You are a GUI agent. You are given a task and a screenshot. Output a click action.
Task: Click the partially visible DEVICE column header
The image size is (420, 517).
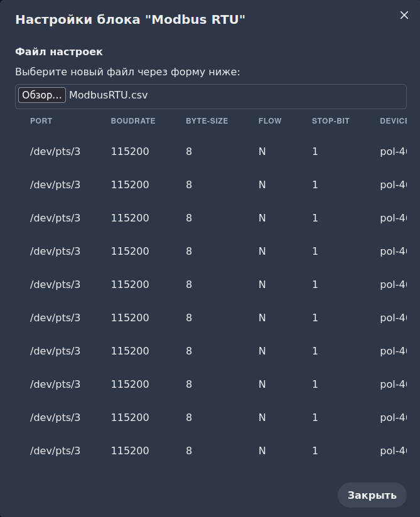coord(394,121)
